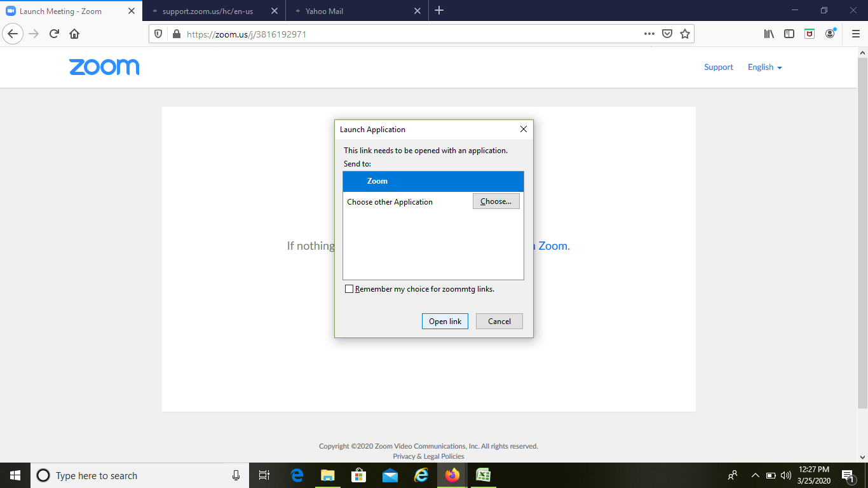
Task: Toggle the sidebar view icon
Action: tap(789, 34)
